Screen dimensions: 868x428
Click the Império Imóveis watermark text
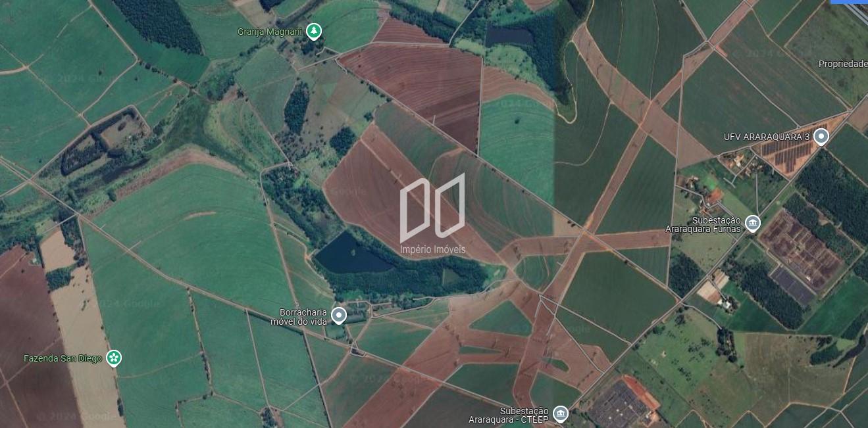(432, 250)
